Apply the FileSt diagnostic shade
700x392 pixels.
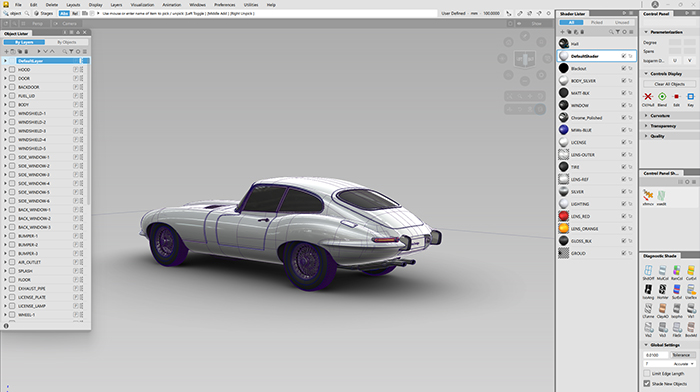(677, 328)
